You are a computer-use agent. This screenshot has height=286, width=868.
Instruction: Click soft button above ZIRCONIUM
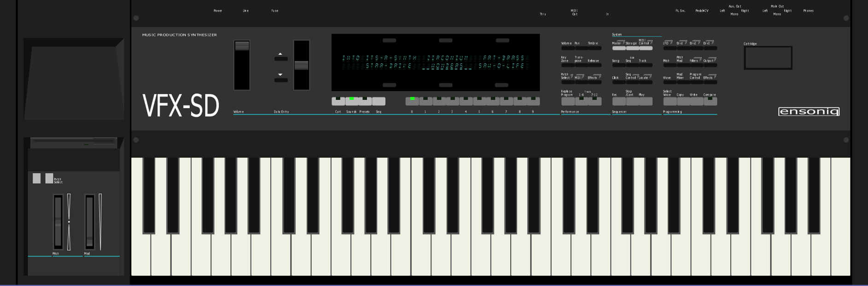pos(445,41)
